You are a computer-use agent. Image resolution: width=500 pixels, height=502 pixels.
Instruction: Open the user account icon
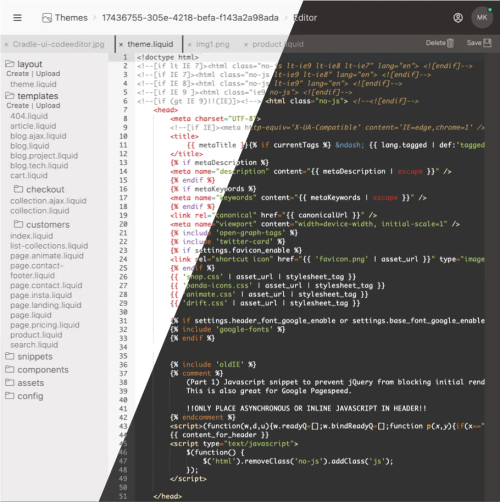pos(458,18)
